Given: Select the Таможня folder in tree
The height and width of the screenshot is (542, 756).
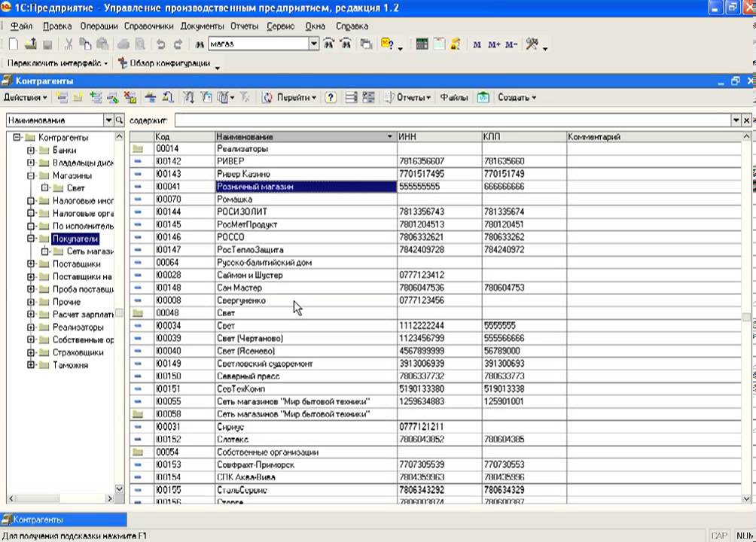Looking at the screenshot, I should point(70,365).
